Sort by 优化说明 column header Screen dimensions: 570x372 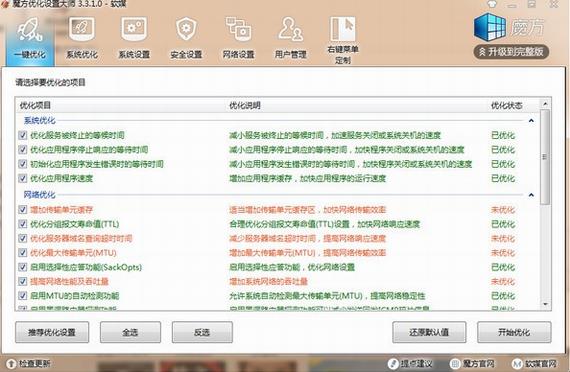click(245, 105)
